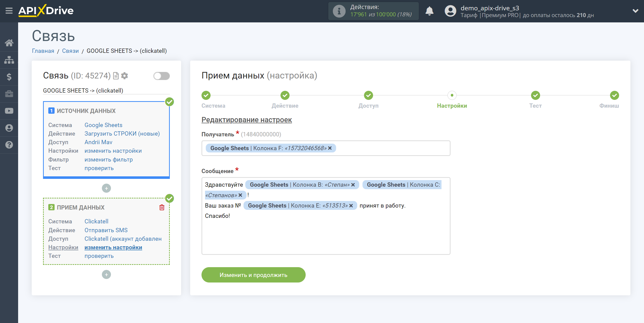Screen dimensions: 644x323
Task: Open Connections sitemap icon in sidebar
Action: tap(9, 60)
